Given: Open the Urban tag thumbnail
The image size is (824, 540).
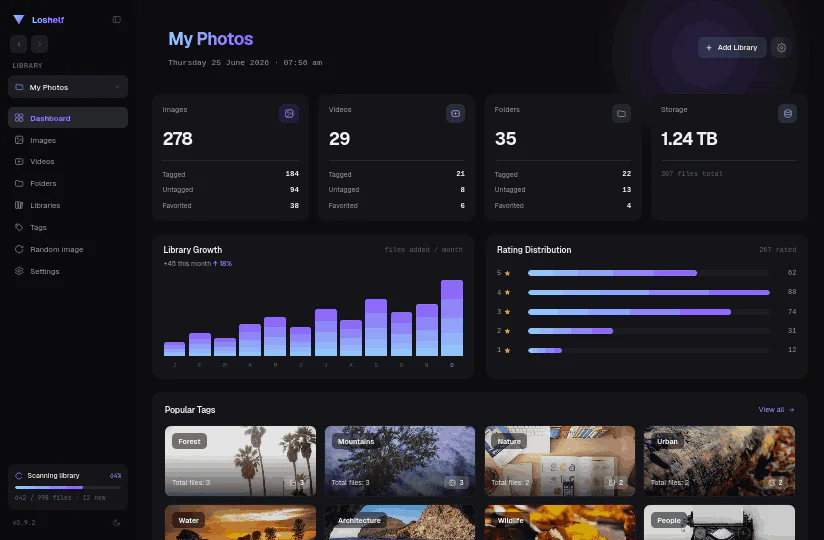Looking at the screenshot, I should (x=719, y=461).
